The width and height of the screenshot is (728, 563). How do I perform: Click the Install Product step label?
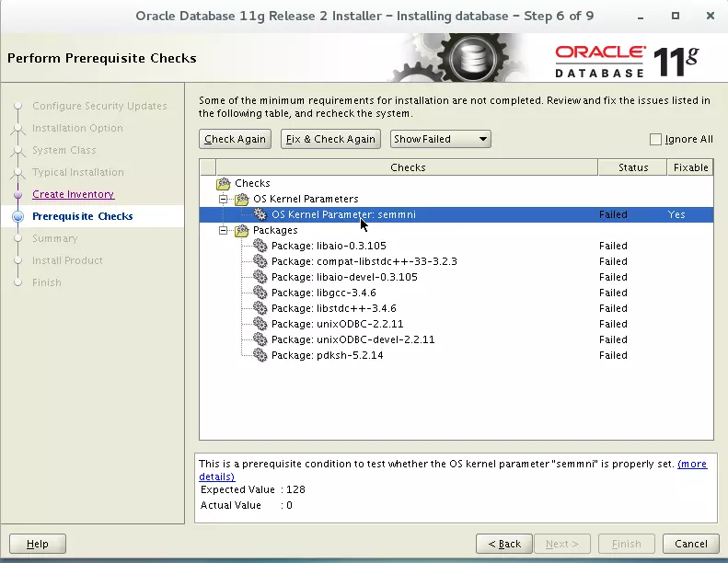point(67,260)
